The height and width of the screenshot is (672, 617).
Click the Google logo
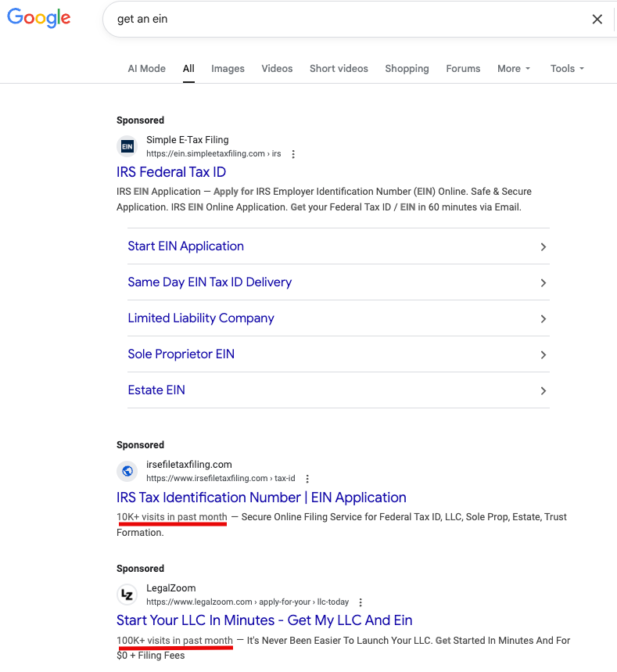38,18
